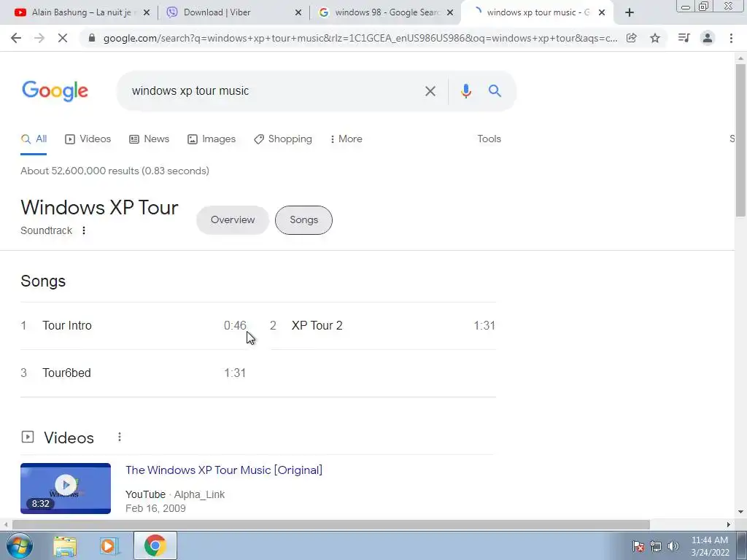The image size is (747, 560).
Task: Open the volume speaker icon
Action: click(673, 546)
